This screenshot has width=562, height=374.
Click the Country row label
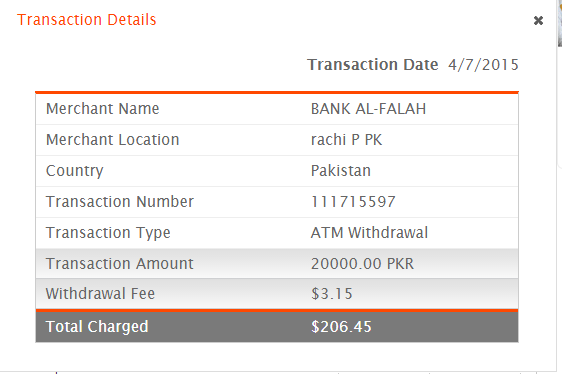tap(75, 171)
